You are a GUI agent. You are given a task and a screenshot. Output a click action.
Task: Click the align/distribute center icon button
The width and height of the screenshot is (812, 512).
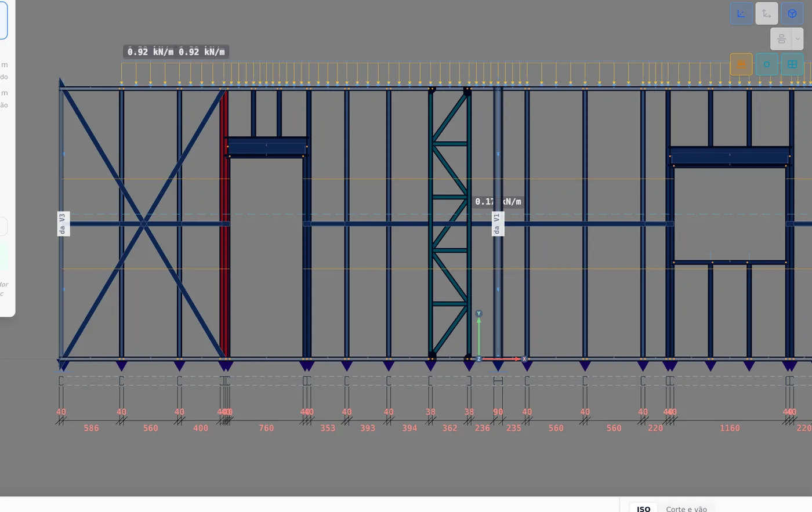(781, 39)
